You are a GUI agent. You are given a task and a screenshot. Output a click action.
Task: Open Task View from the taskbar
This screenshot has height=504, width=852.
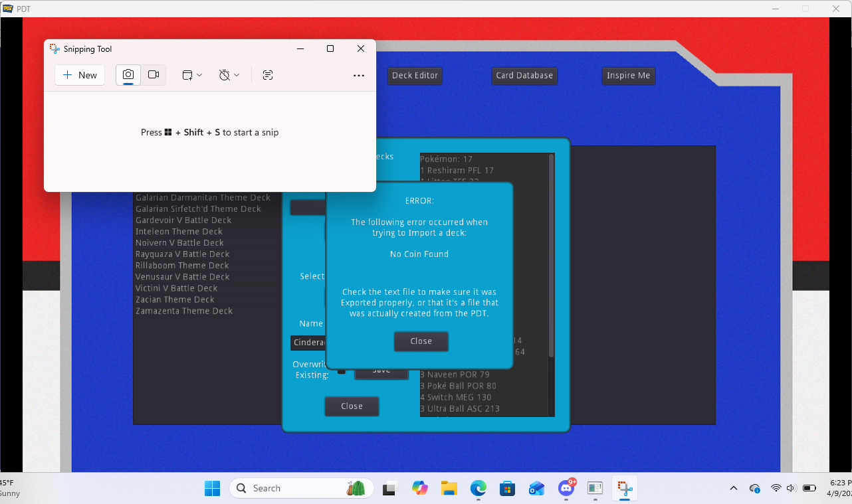[x=389, y=488]
